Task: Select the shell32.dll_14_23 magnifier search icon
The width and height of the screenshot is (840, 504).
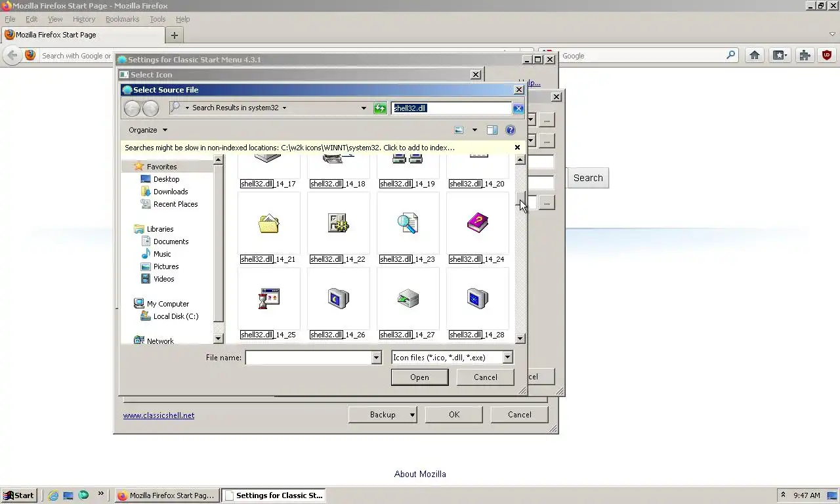Action: [x=408, y=223]
